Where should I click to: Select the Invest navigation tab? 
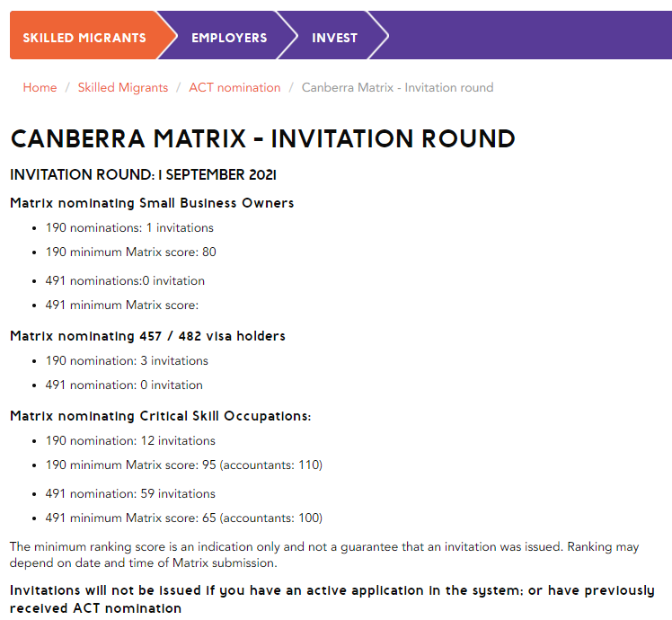(334, 38)
